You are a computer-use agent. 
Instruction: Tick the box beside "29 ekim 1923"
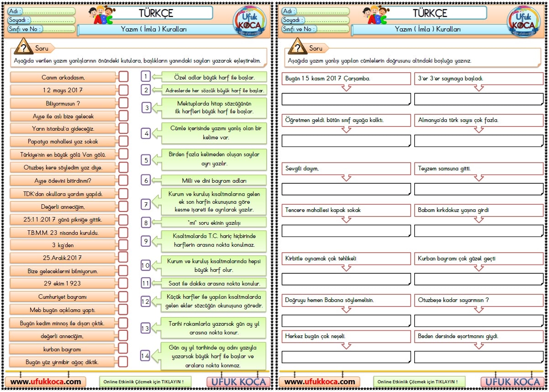pos(123,283)
